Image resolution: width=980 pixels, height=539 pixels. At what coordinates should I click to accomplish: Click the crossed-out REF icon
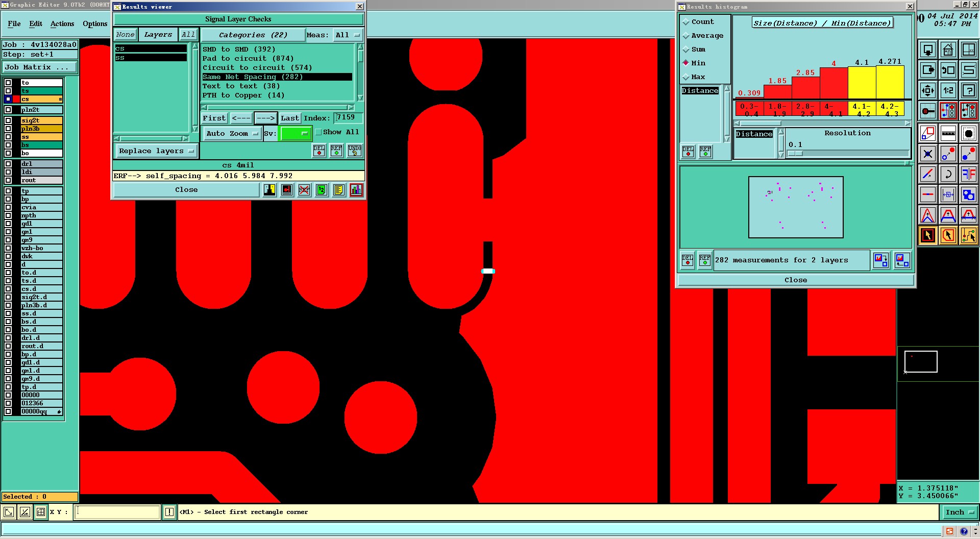[304, 190]
